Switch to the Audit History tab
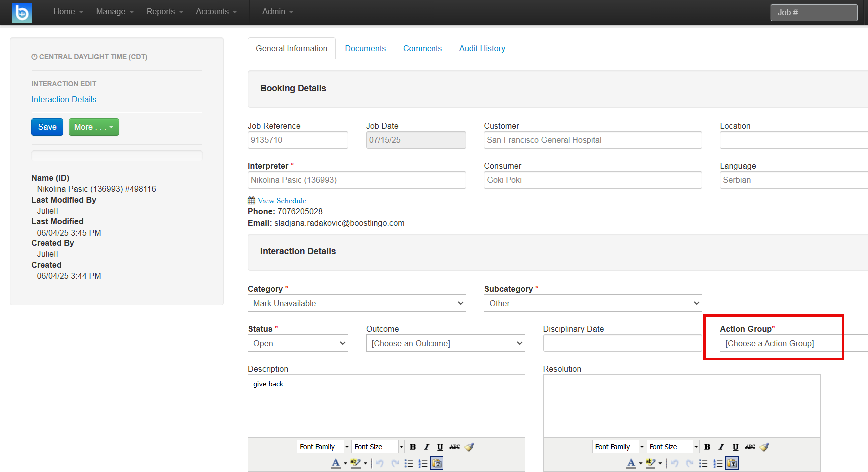 pyautogui.click(x=482, y=48)
